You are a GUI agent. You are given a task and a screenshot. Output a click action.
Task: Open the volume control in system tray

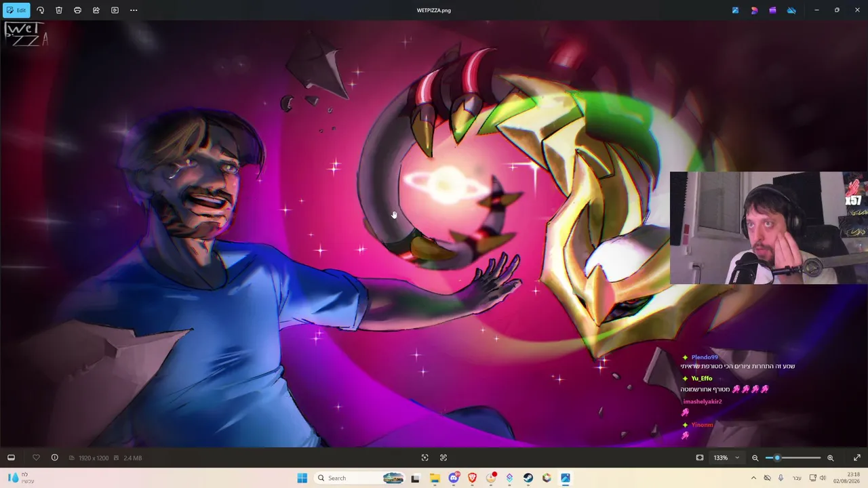[823, 478]
